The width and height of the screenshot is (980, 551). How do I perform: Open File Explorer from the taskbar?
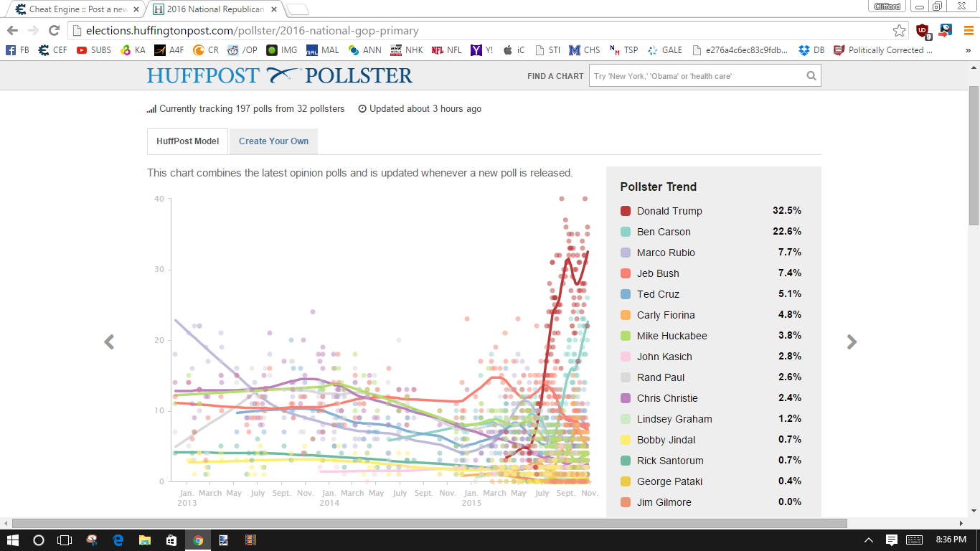point(145,540)
